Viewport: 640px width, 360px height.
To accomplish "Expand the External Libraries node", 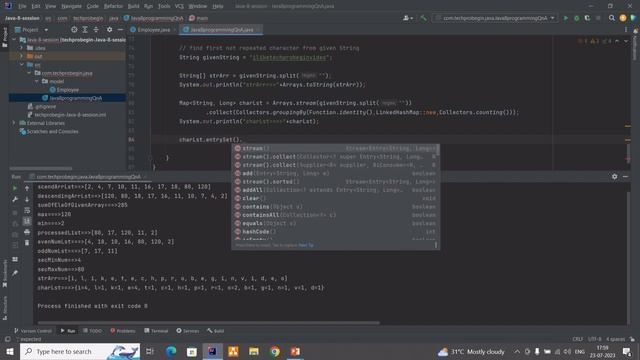I will point(14,123).
